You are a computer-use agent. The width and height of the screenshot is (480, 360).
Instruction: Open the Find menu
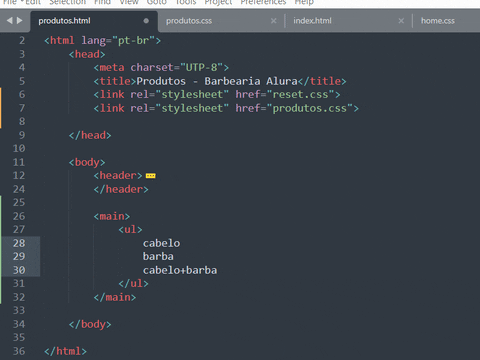102,3
